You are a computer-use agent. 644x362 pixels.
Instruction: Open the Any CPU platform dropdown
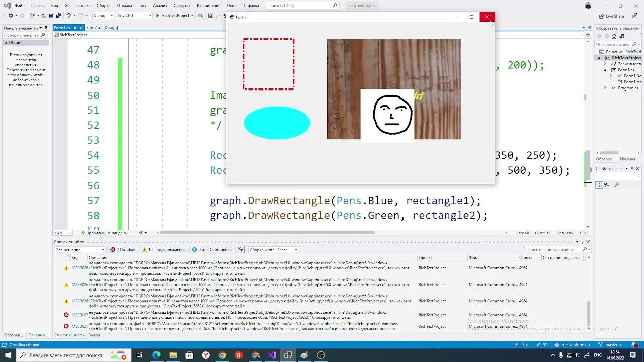click(x=134, y=16)
